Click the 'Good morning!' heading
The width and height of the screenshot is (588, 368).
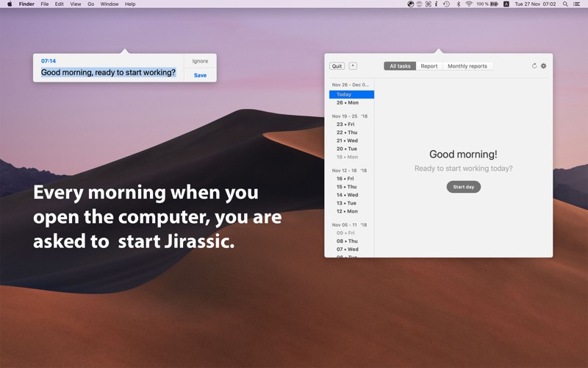[x=464, y=155]
